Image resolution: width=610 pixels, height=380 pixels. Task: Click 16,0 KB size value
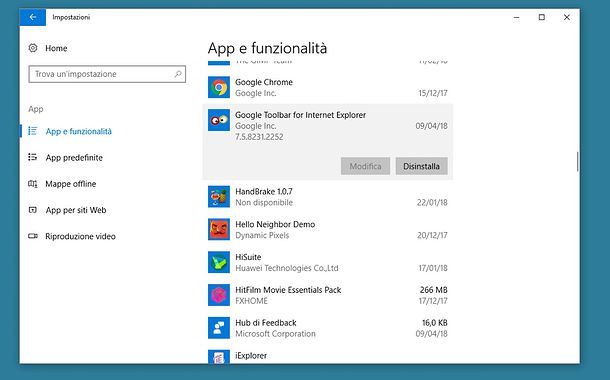click(435, 323)
